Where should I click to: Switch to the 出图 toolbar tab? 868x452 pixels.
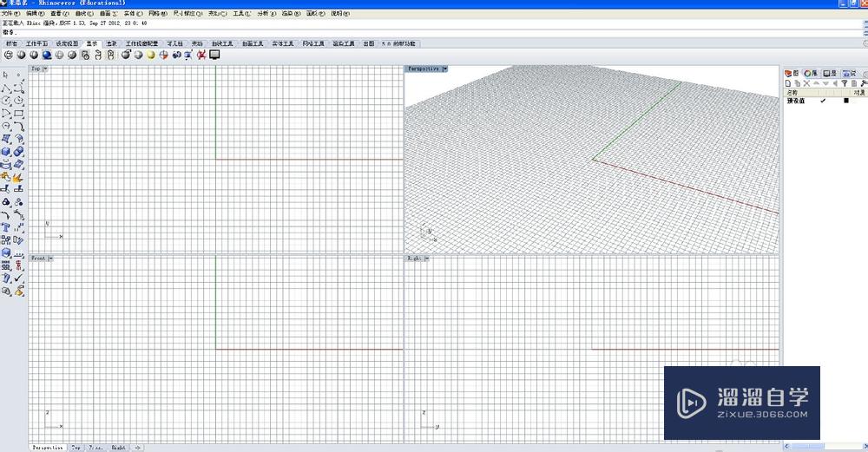(x=369, y=43)
